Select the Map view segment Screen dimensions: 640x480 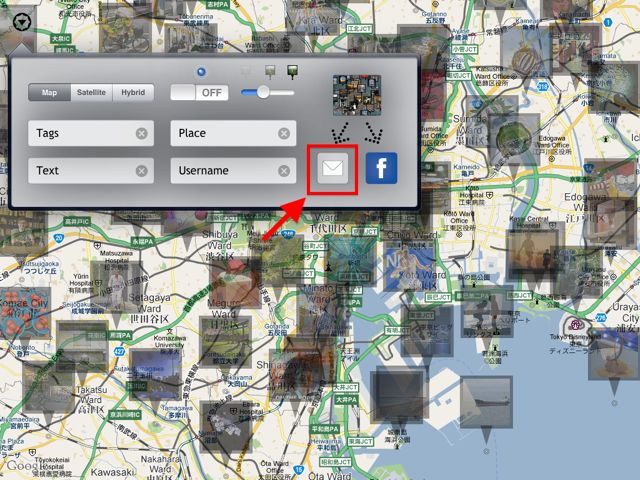49,92
